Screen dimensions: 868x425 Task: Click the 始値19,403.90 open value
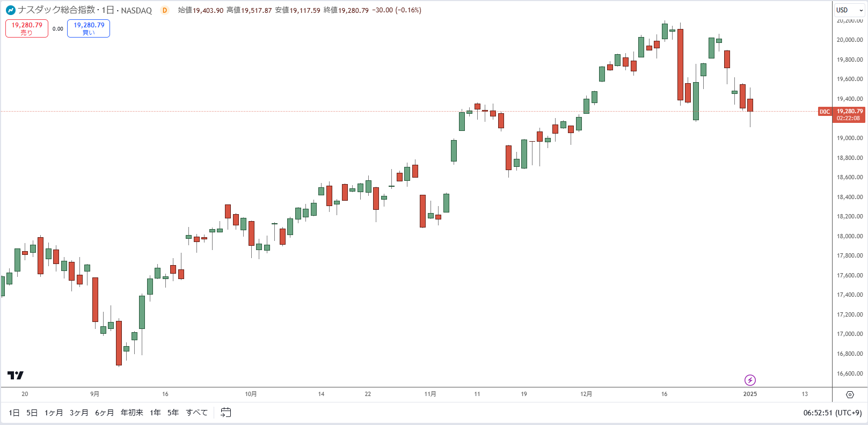click(201, 10)
